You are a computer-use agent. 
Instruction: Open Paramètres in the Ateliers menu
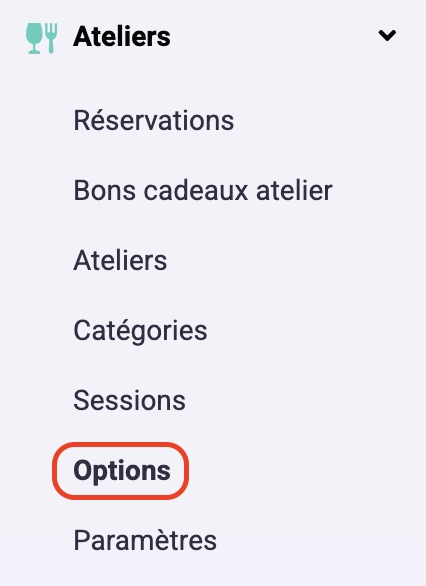145,540
